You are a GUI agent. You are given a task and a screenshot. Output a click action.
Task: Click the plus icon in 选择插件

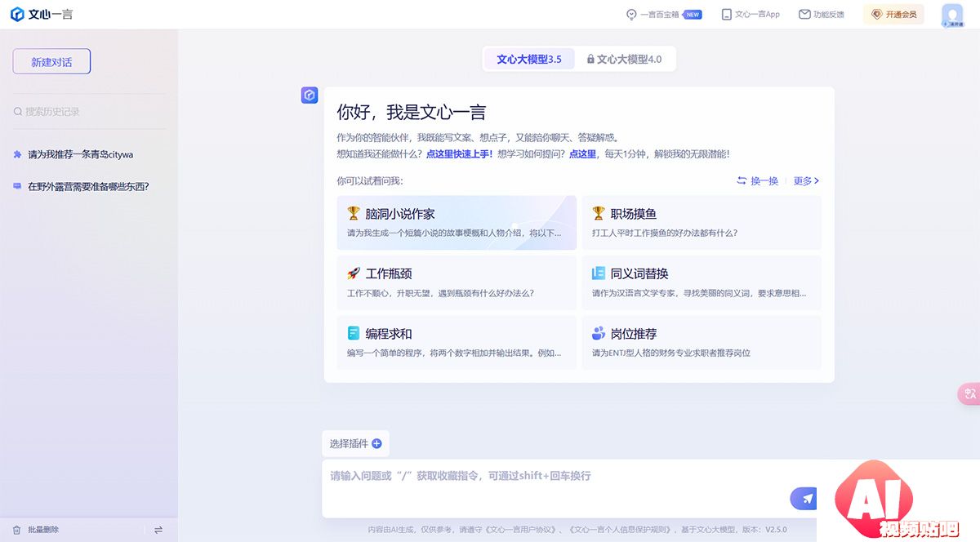(x=376, y=444)
